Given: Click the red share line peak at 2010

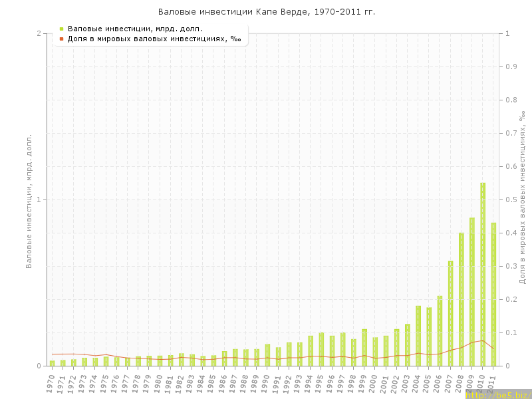Looking at the screenshot, I should (483, 340).
